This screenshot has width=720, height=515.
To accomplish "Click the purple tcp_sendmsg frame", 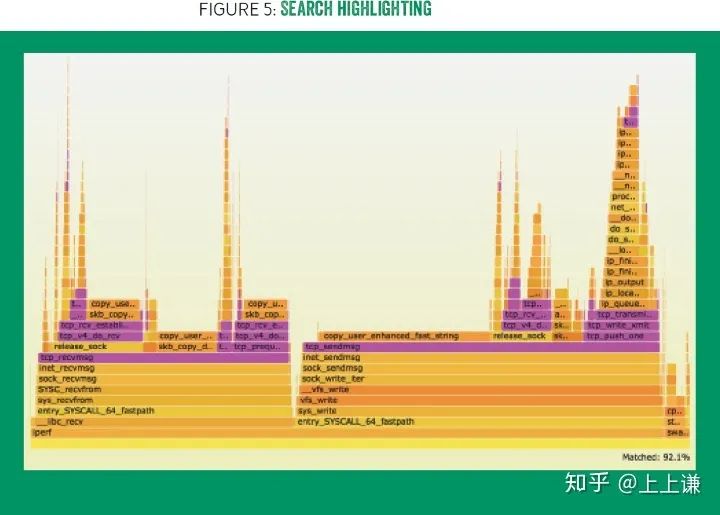I will 481,347.
